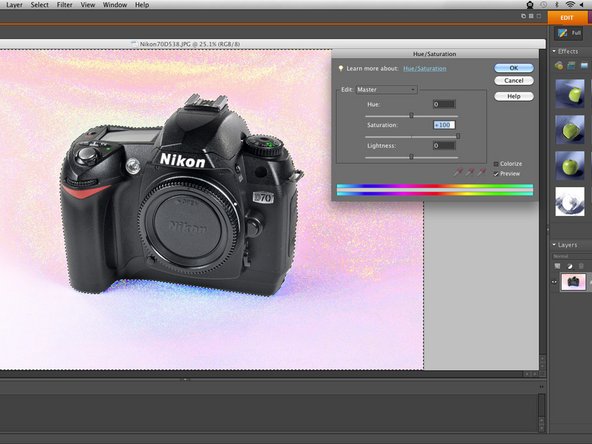The width and height of the screenshot is (592, 444).
Task: Cancel the Hue/Saturation dialog
Action: [513, 80]
